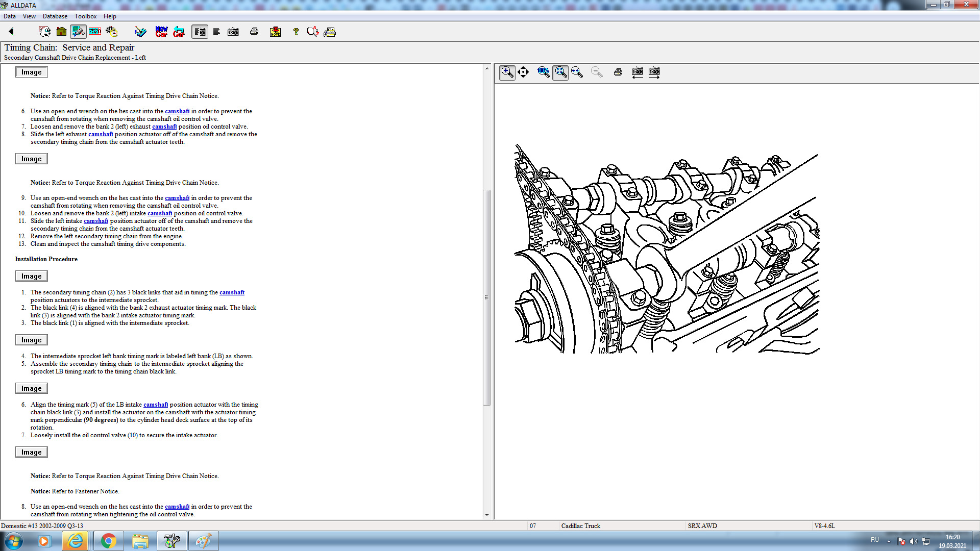Click the Image button under Installation Procedure

point(31,276)
